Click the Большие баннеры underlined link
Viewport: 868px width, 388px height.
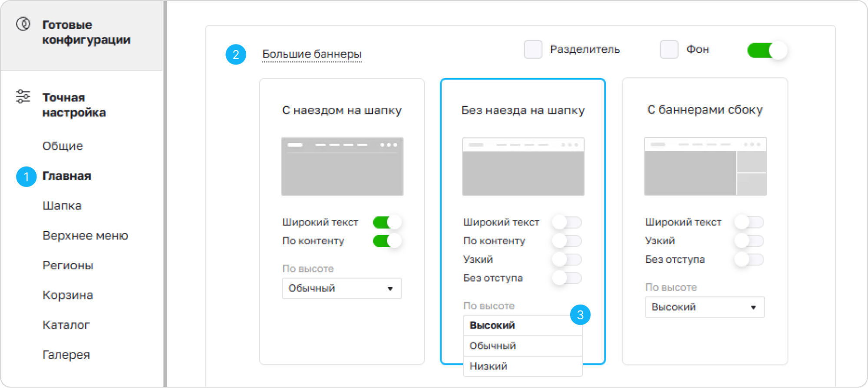click(312, 54)
